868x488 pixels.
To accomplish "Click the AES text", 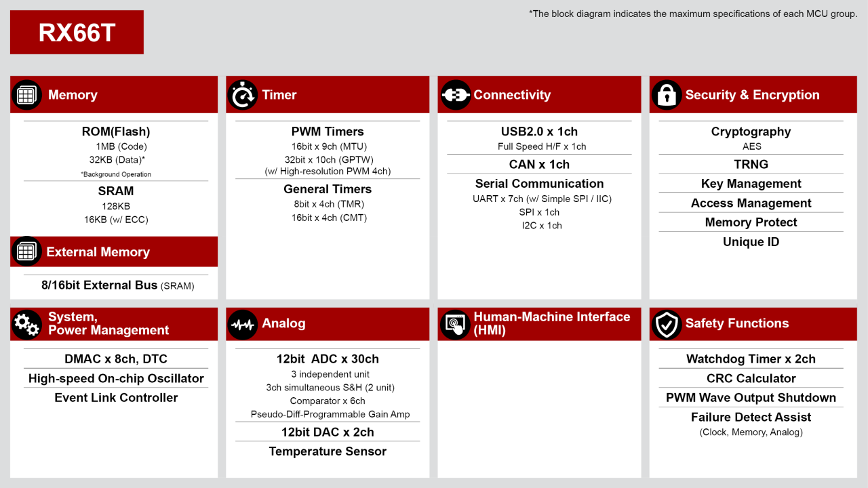I will [x=751, y=146].
